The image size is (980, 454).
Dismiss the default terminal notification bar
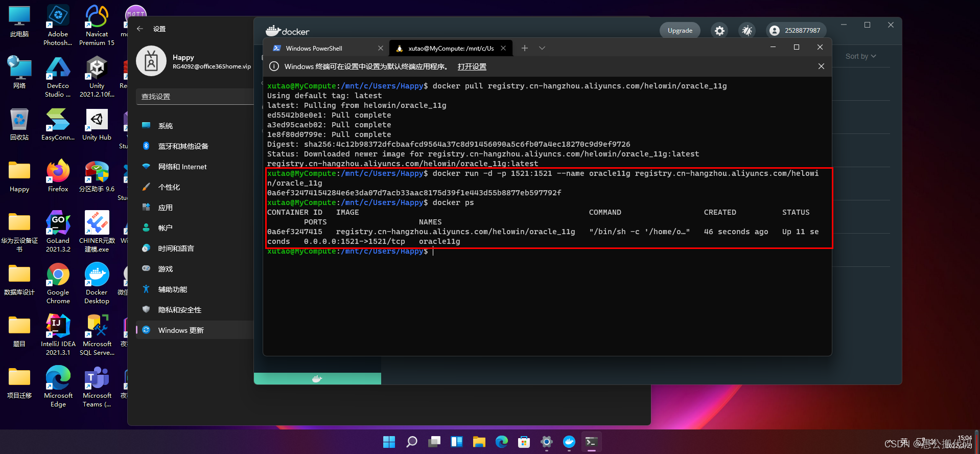tap(821, 66)
